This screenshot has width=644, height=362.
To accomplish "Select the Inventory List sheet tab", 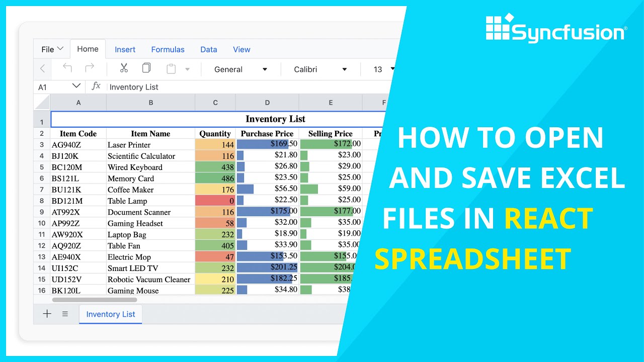I will 111,314.
